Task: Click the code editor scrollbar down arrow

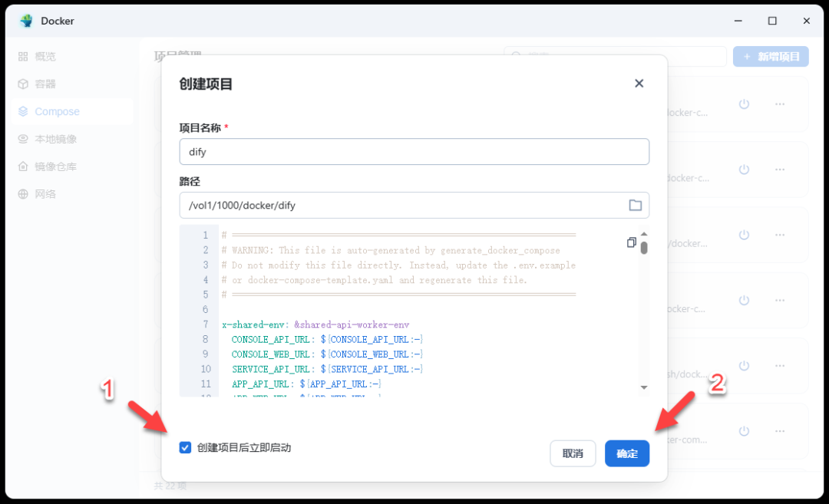Action: [644, 387]
